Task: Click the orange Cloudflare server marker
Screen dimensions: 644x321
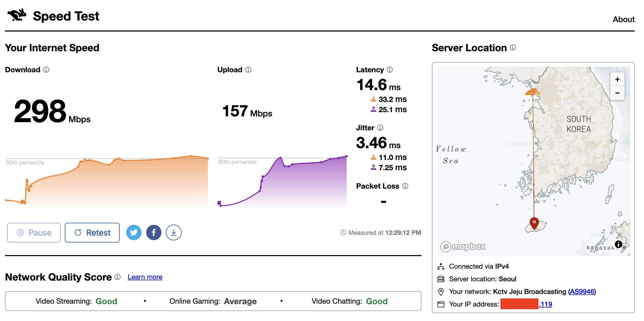Action: point(532,92)
